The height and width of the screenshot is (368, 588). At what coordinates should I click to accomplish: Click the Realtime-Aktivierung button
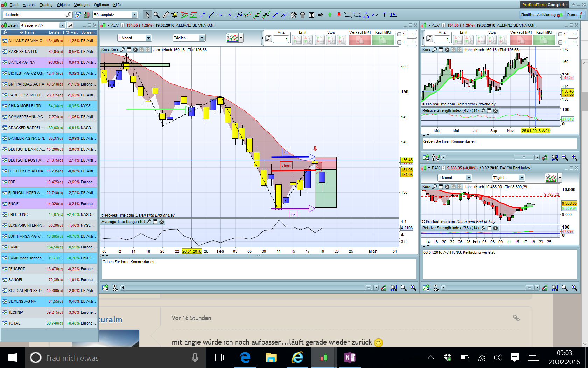541,15
